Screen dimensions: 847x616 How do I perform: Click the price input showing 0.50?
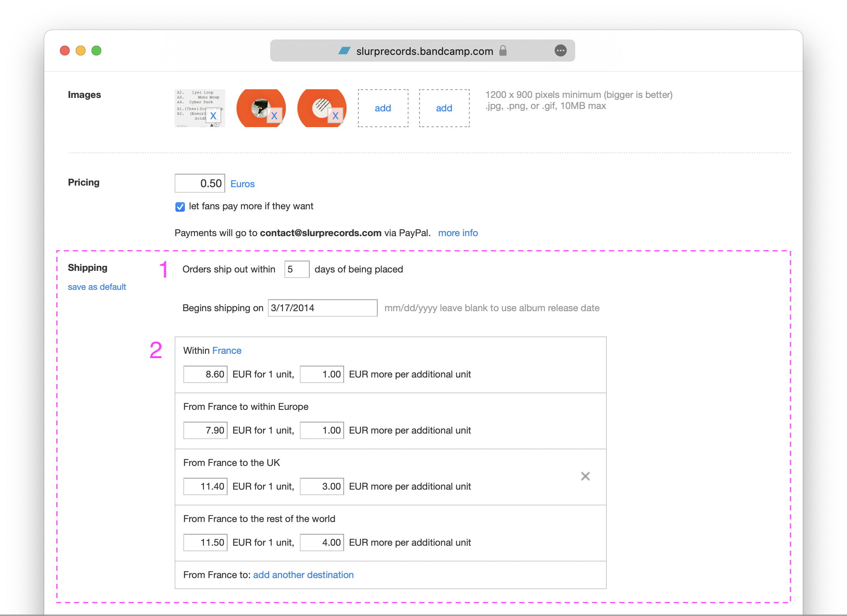[200, 184]
